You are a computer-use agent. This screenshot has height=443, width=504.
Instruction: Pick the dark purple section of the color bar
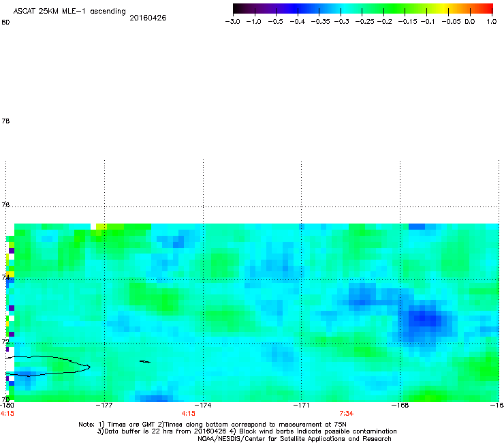pyautogui.click(x=267, y=8)
